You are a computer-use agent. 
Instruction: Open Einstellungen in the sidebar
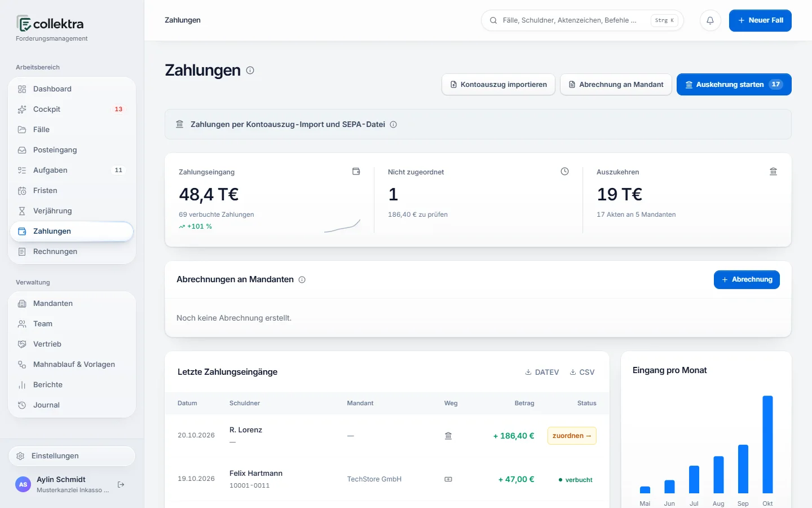72,456
